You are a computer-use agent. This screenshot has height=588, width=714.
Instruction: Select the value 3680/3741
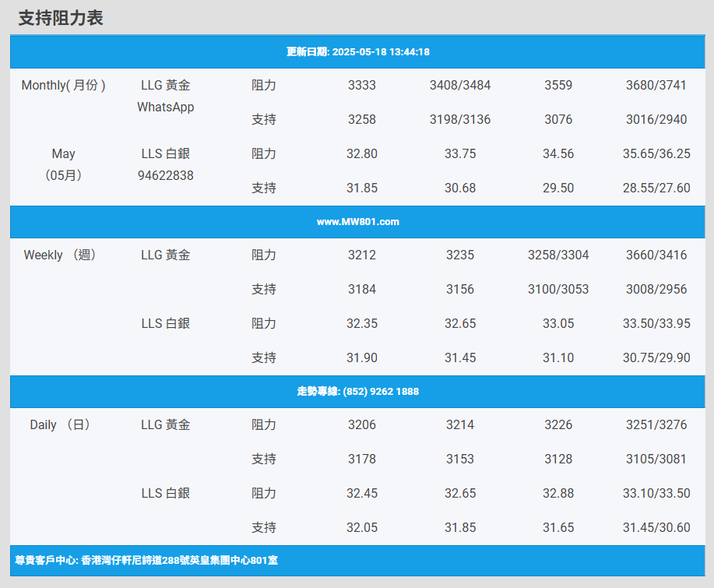[x=656, y=85]
